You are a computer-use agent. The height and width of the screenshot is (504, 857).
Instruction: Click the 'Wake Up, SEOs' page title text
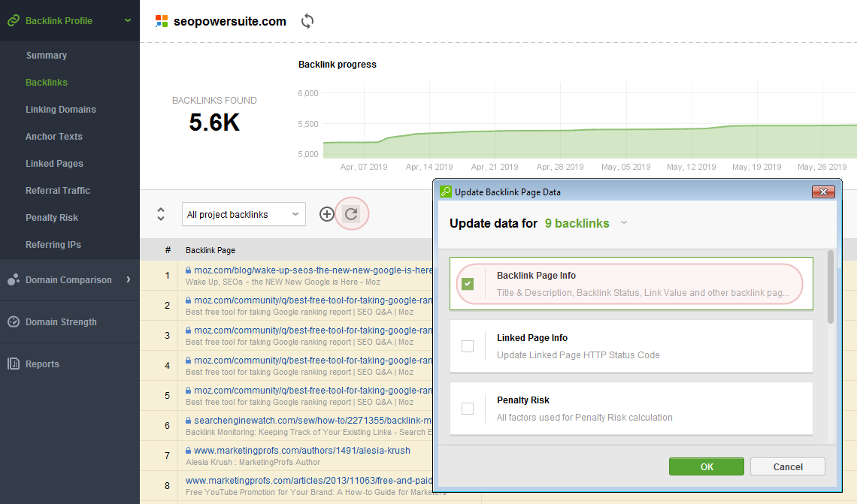[283, 282]
